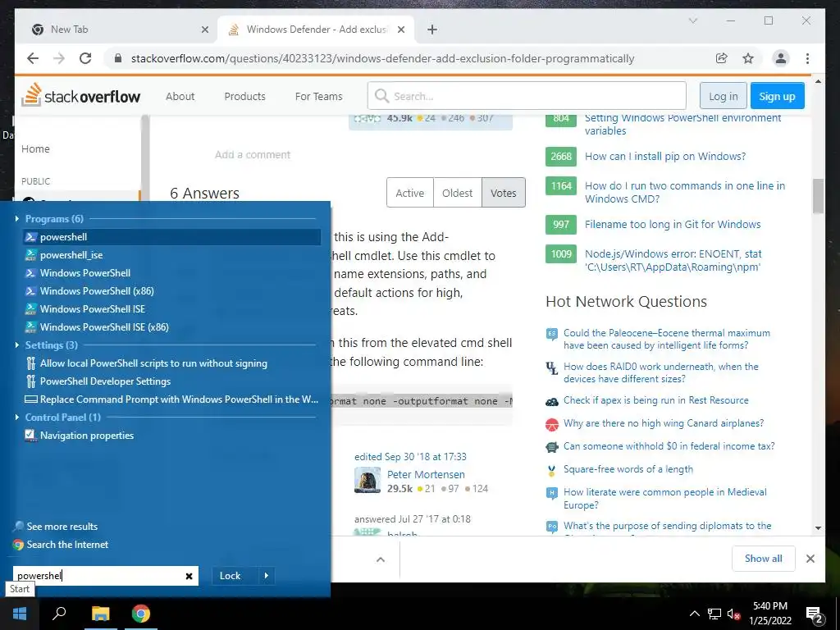Image resolution: width=840 pixels, height=630 pixels.
Task: Click the muted volume tray icon
Action: tap(733, 614)
